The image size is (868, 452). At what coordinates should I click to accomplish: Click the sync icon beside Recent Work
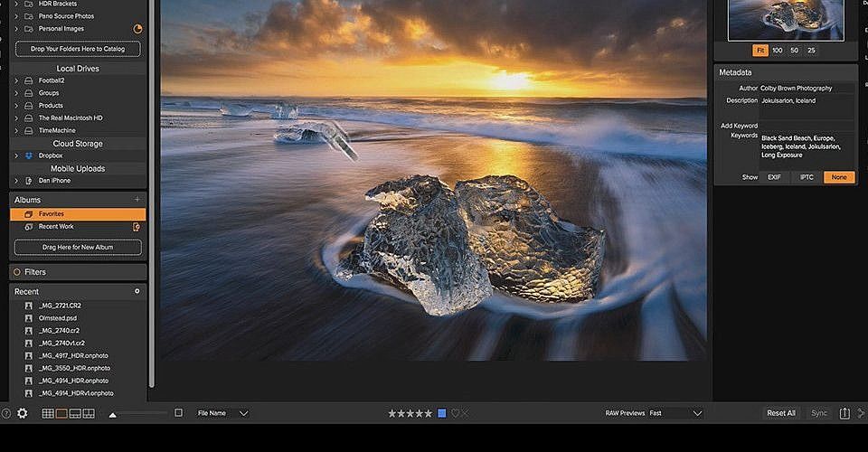[137, 227]
